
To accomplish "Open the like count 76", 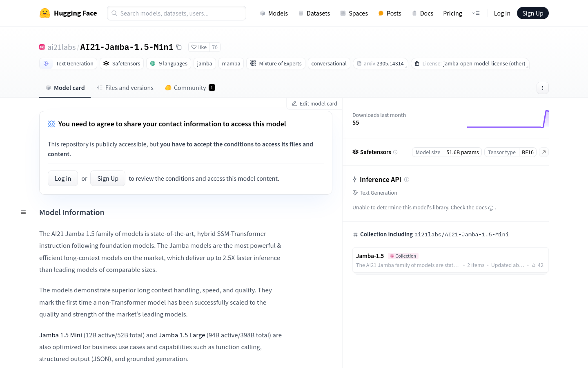I will [215, 47].
